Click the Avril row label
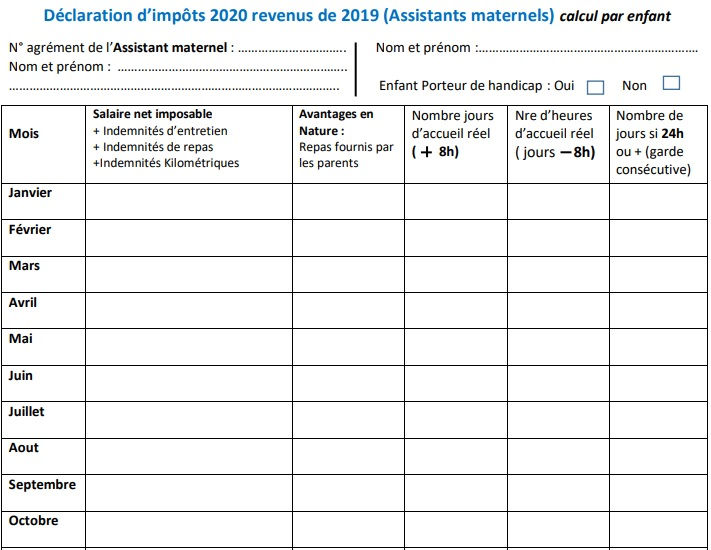Viewport: 711px width, 550px height. point(23,302)
